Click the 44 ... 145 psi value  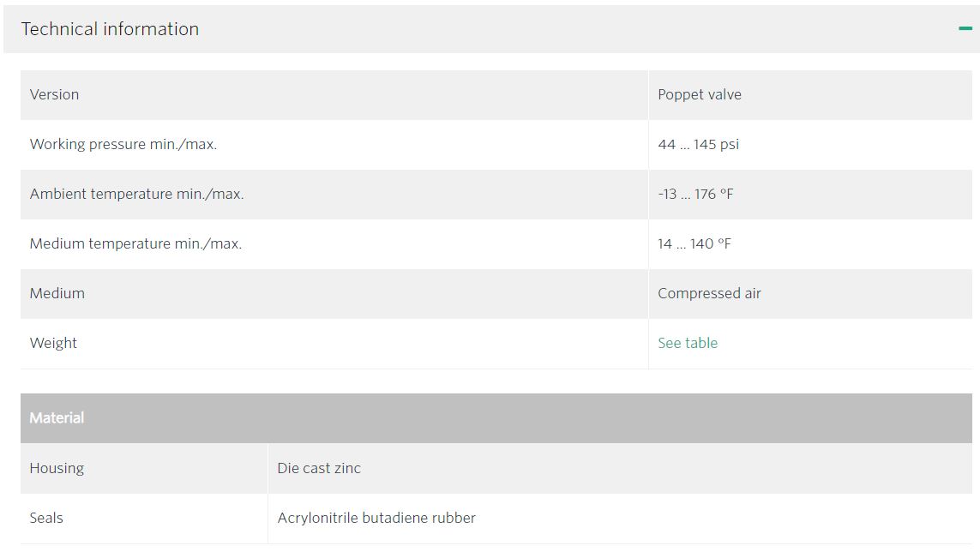(698, 144)
